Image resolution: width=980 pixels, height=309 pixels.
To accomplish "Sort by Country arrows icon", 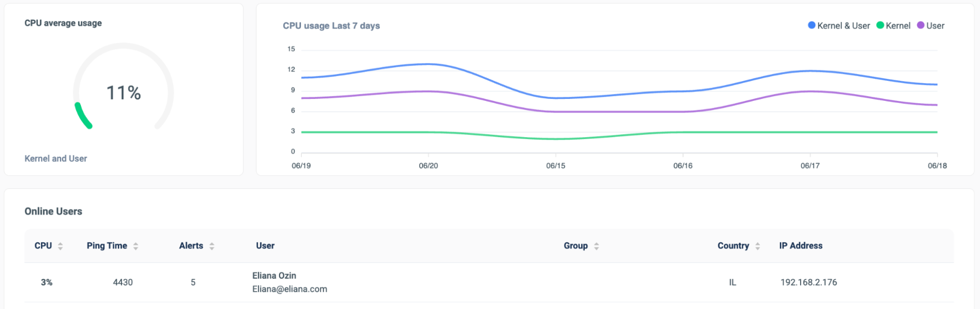I will (x=758, y=246).
